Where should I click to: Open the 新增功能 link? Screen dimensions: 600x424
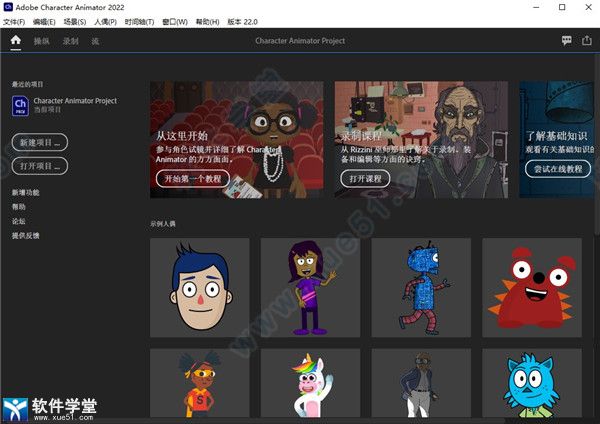[25, 192]
